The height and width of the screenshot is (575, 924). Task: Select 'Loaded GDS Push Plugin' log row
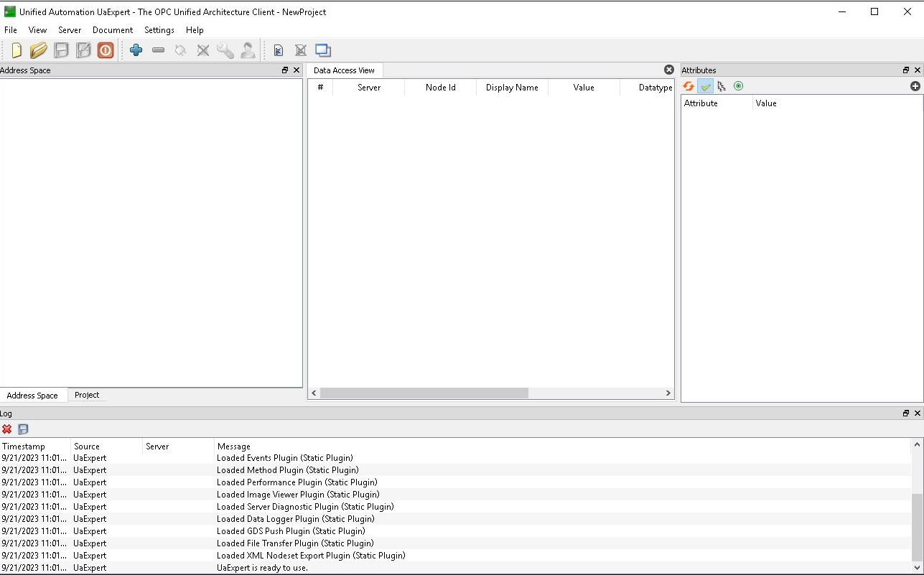point(456,531)
